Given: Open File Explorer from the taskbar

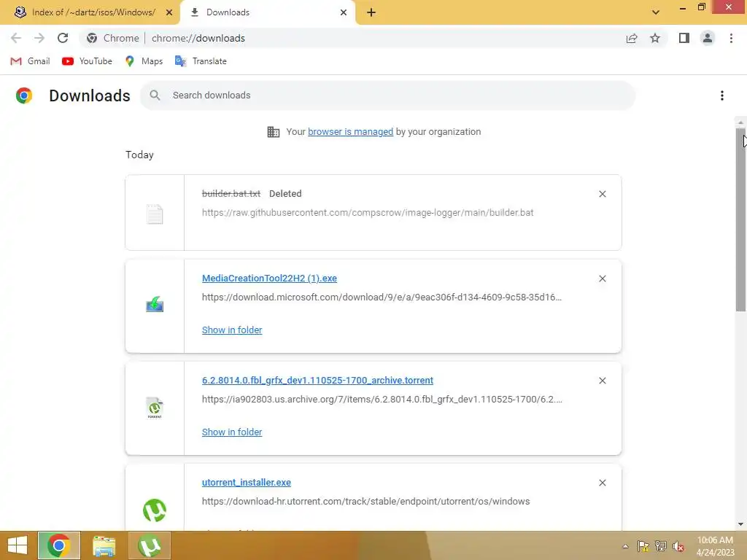Looking at the screenshot, I should click(104, 545).
